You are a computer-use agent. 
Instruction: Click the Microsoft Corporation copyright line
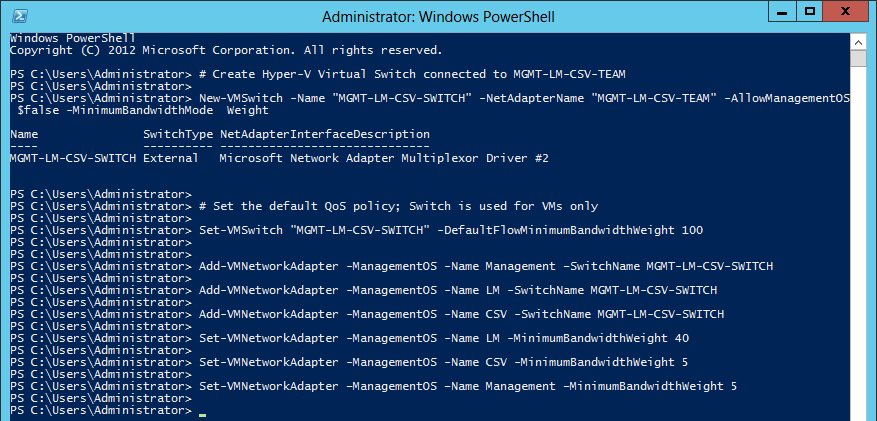click(226, 50)
